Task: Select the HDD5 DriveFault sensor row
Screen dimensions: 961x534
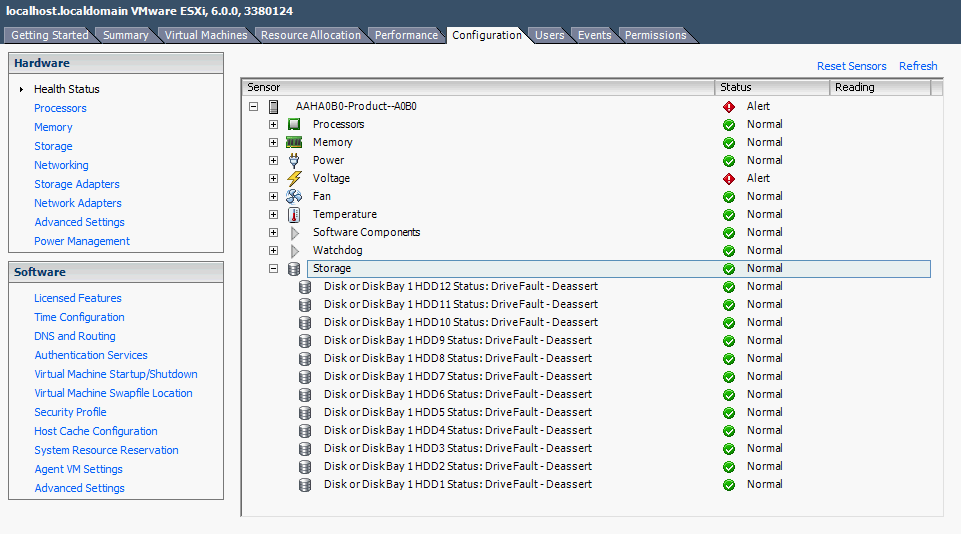Action: (458, 413)
